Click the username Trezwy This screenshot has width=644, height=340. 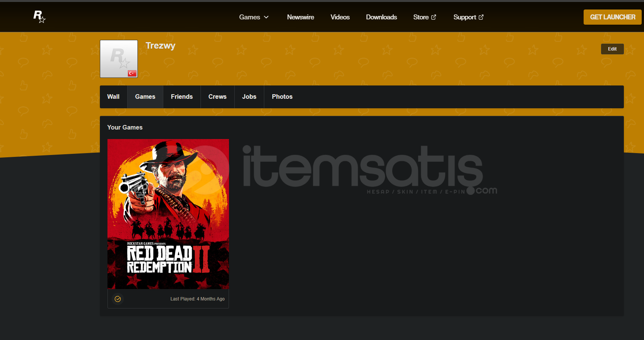click(x=160, y=46)
